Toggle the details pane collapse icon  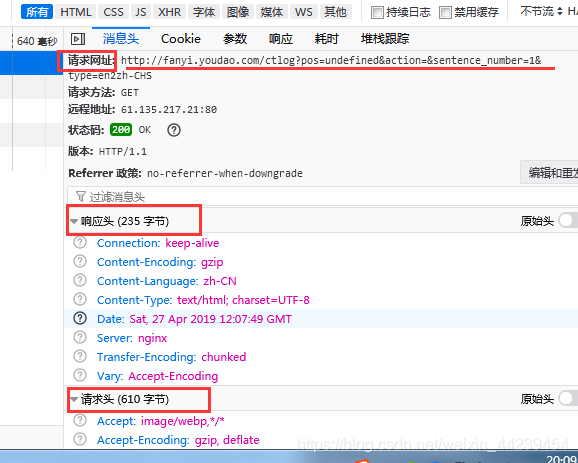coord(78,39)
